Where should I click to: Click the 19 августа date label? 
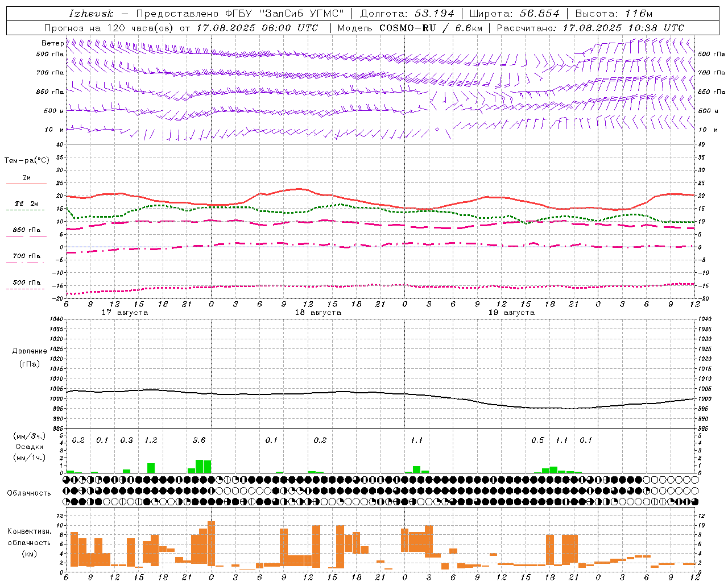click(x=511, y=313)
